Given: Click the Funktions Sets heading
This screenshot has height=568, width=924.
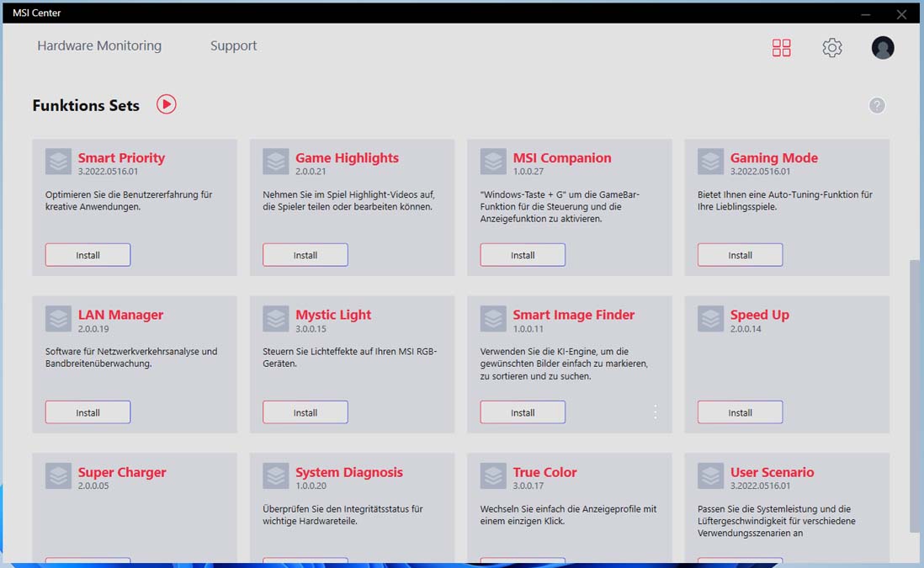Looking at the screenshot, I should point(86,105).
